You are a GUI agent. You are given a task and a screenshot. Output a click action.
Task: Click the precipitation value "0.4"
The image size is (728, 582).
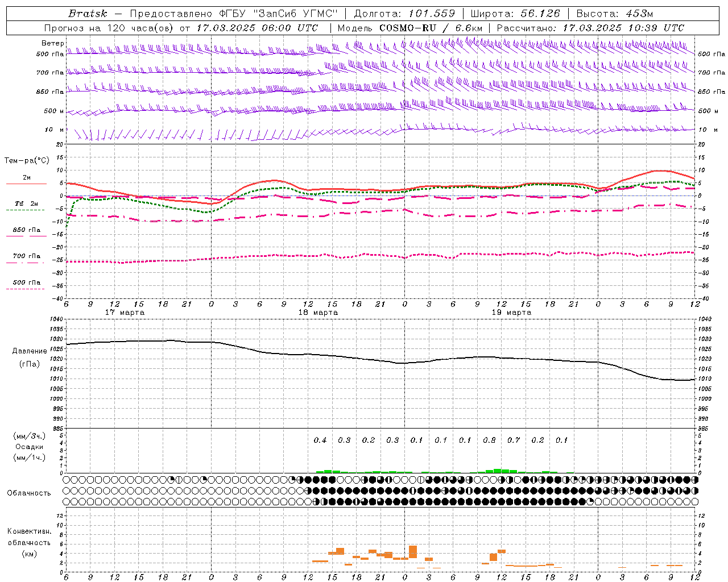pos(320,440)
